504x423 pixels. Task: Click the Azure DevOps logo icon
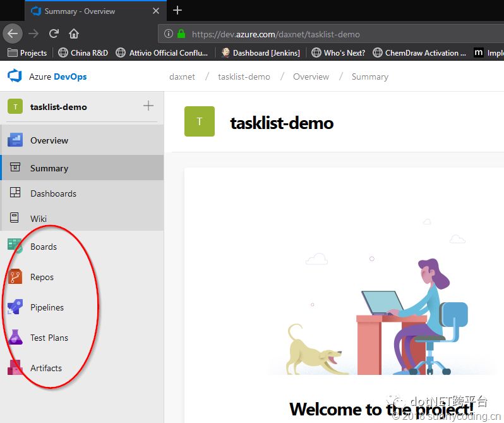[x=15, y=76]
